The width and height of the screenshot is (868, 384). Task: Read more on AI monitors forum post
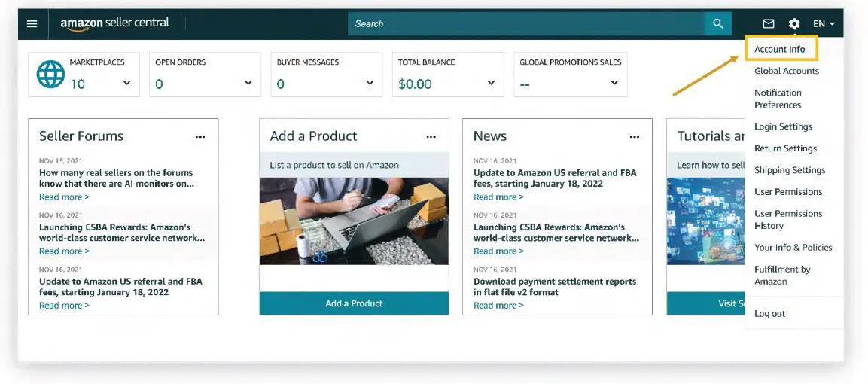(x=64, y=197)
